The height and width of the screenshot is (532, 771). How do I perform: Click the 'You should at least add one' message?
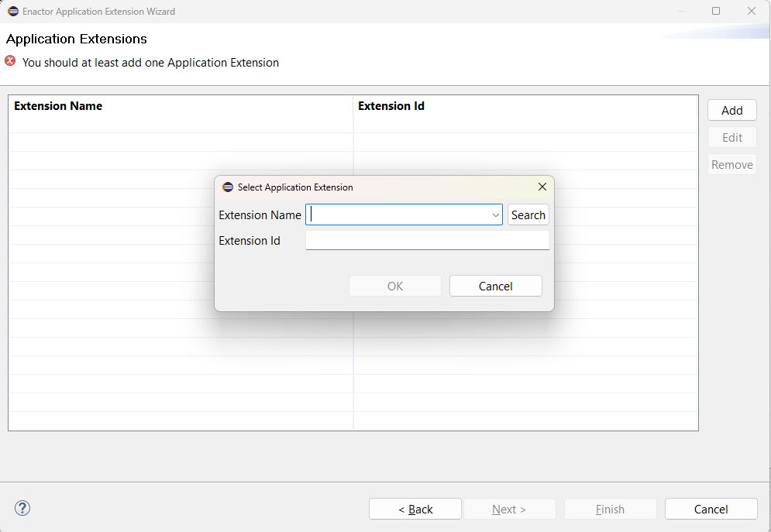point(150,63)
